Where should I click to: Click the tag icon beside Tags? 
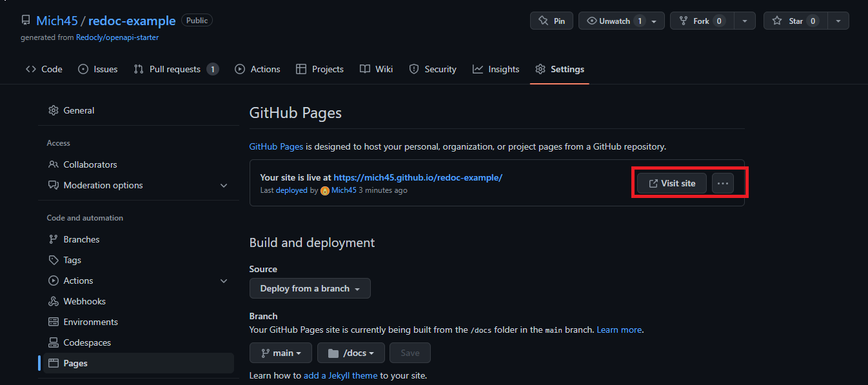(54, 260)
